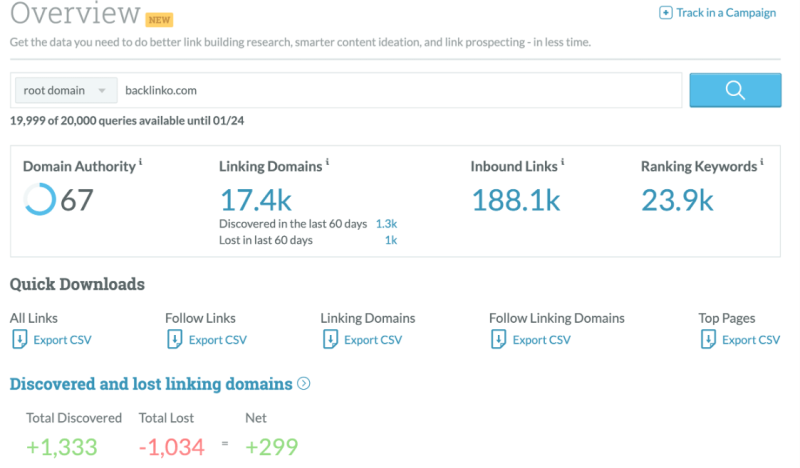Click the All Links download icon
Image resolution: width=800 pixels, height=468 pixels.
click(x=19, y=339)
